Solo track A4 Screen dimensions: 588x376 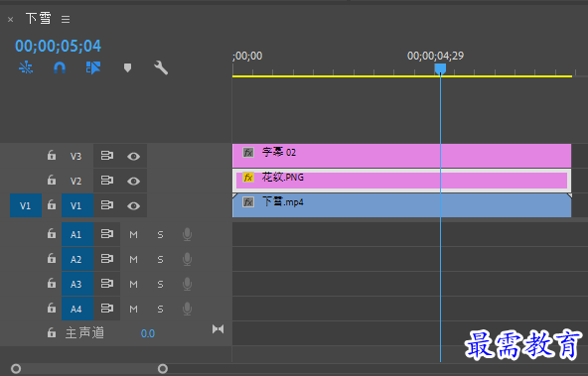click(160, 309)
